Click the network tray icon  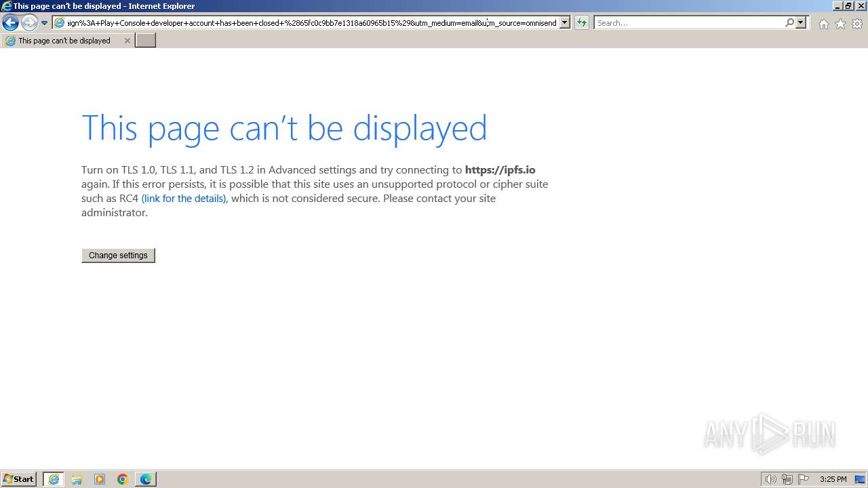coord(787,479)
